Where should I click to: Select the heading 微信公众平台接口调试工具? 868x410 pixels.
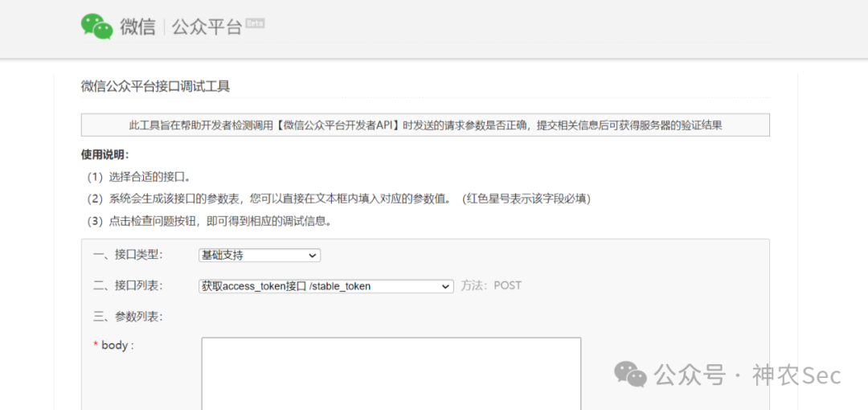click(x=156, y=87)
